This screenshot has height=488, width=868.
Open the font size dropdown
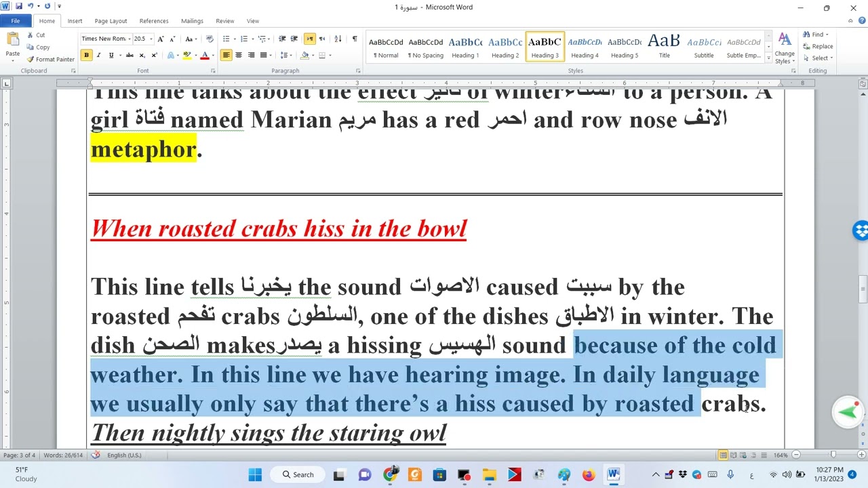pos(151,39)
